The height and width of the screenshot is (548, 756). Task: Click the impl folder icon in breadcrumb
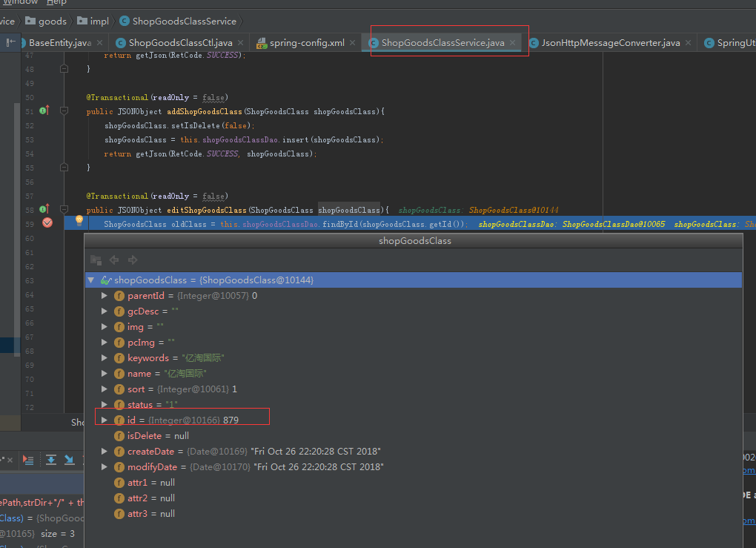(82, 21)
